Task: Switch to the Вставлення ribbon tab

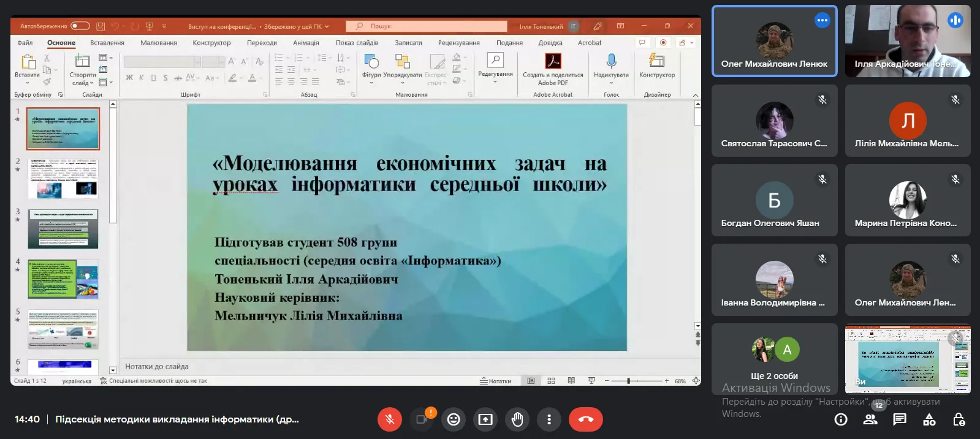Action: point(107,43)
